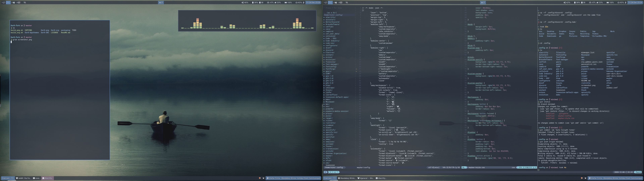Click home disk 53% module on right monitor bar

click(x=600, y=3)
